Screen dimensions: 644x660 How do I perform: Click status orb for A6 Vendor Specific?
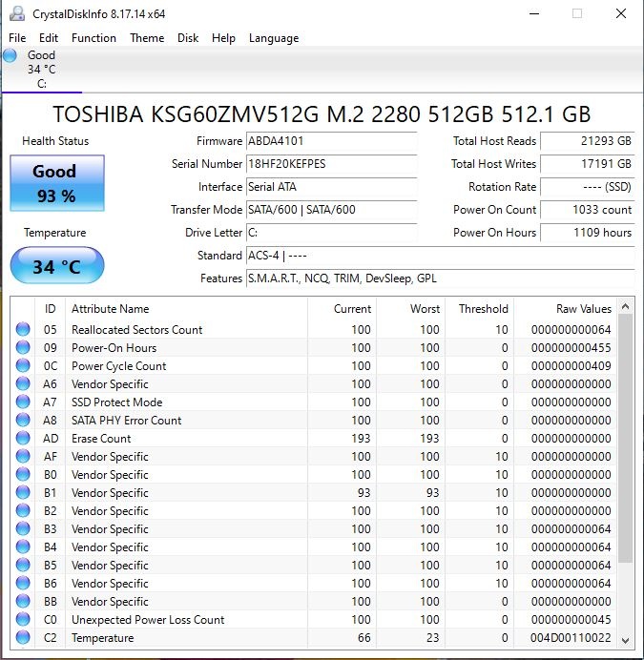point(23,383)
